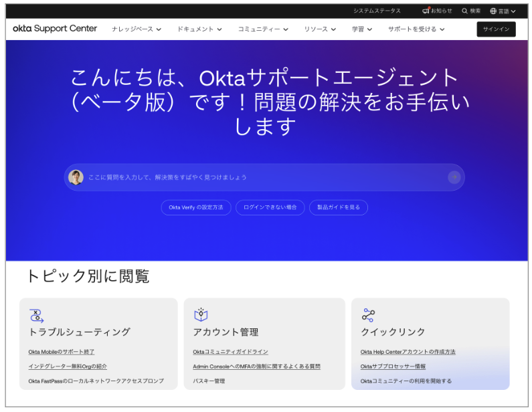Click the アカウント管理 book icon
Viewport: 532px width, 412px height.
201,314
